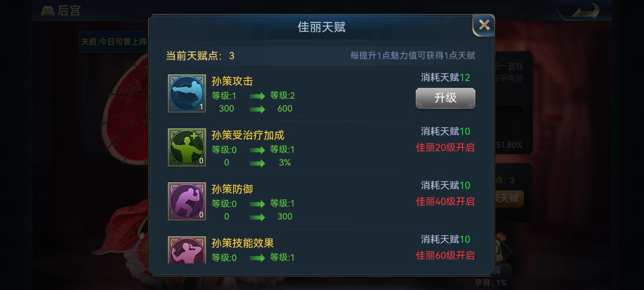The height and width of the screenshot is (290, 644).
Task: Click the 等级:2 next attack level
Action: click(282, 95)
